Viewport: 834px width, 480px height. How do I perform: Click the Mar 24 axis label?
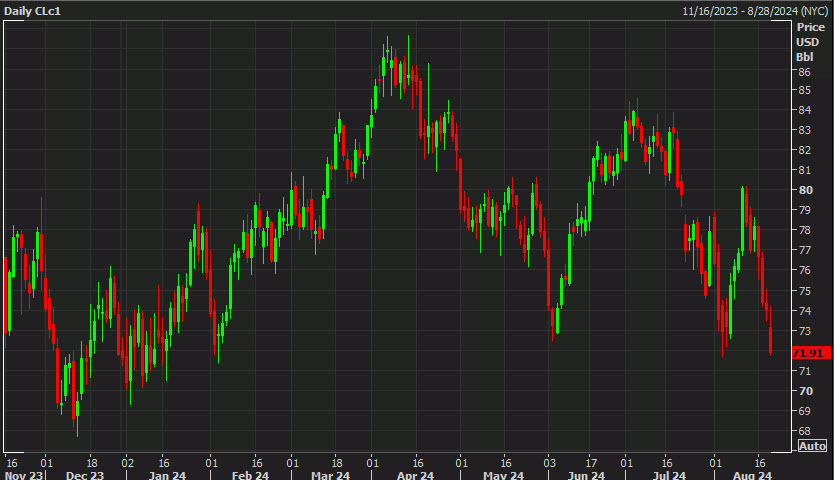330,475
